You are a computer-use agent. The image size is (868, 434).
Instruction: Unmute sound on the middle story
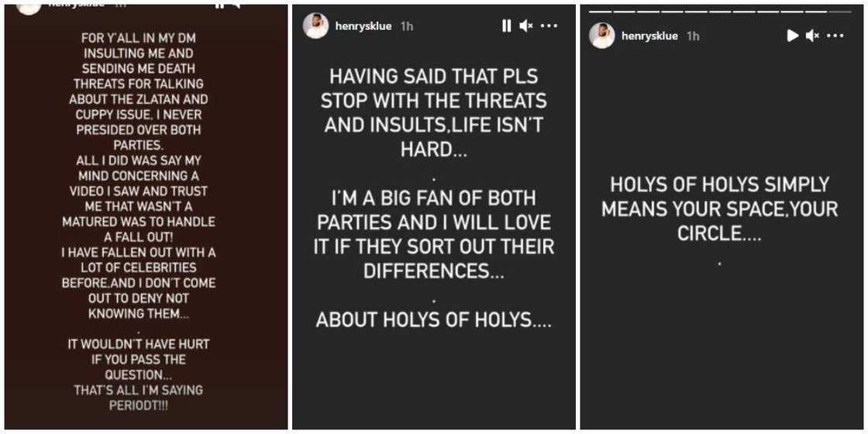click(x=526, y=26)
